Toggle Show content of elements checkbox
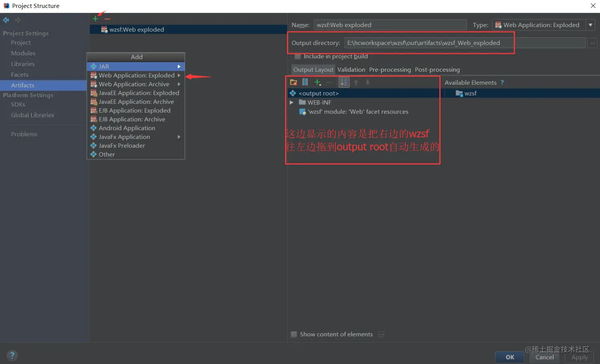 (294, 334)
